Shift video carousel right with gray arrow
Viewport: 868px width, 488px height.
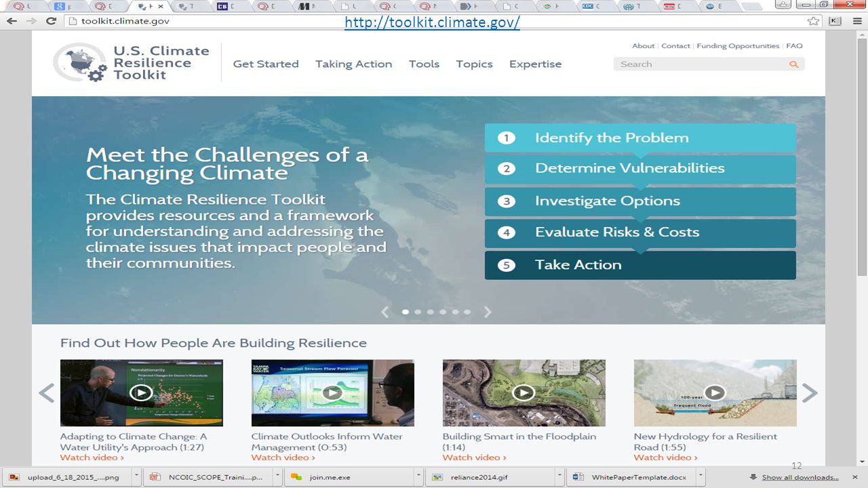[810, 393]
